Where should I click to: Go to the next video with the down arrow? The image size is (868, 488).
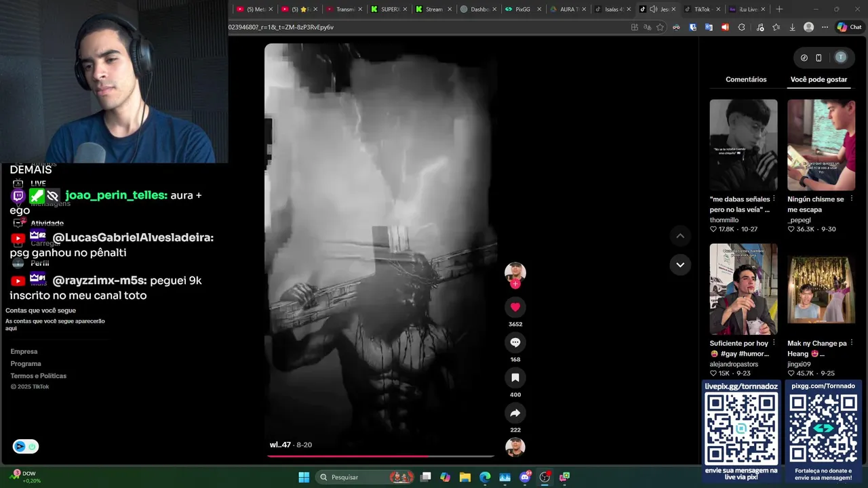tap(680, 264)
